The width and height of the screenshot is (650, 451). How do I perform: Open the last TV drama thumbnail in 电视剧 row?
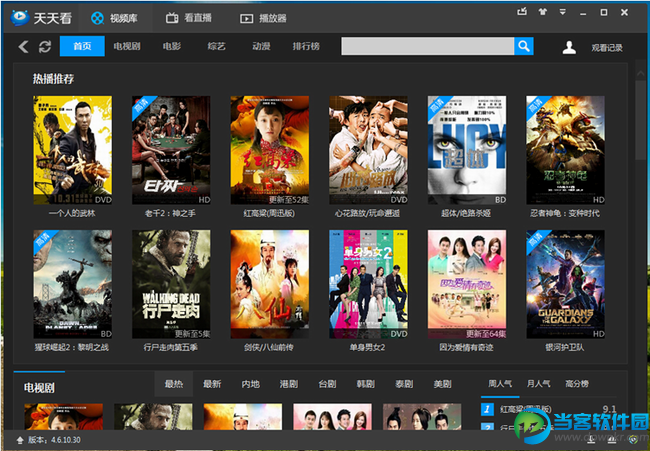[x=422, y=417]
